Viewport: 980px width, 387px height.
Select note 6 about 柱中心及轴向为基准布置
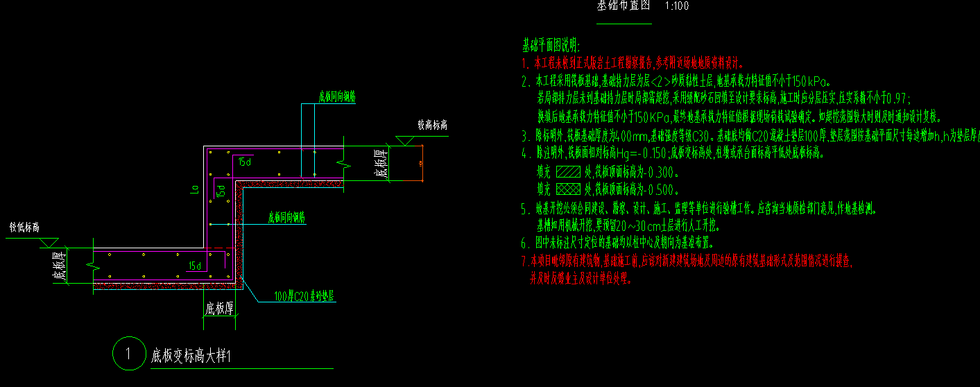(x=618, y=243)
